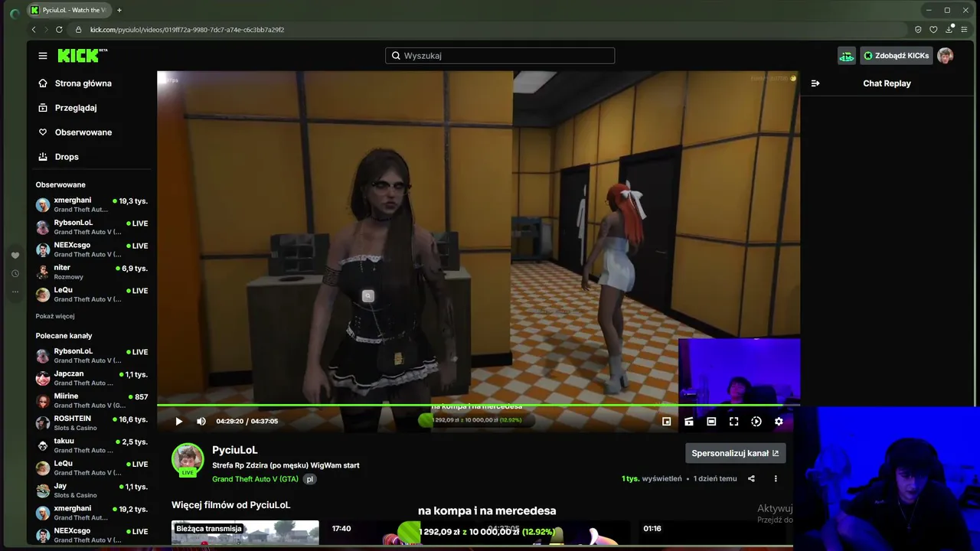Open NEEXcsgo in the Obserwowane list
Image resolution: width=980 pixels, height=551 pixels.
tap(92, 249)
